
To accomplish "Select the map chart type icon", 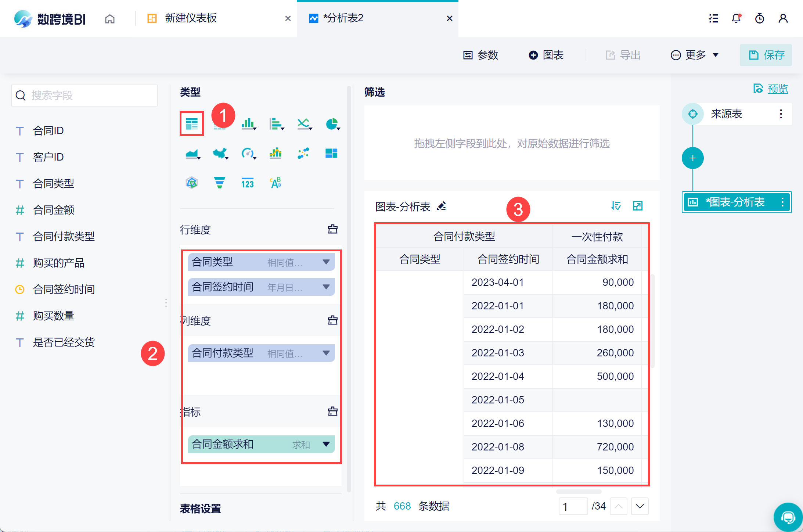I will [x=220, y=153].
